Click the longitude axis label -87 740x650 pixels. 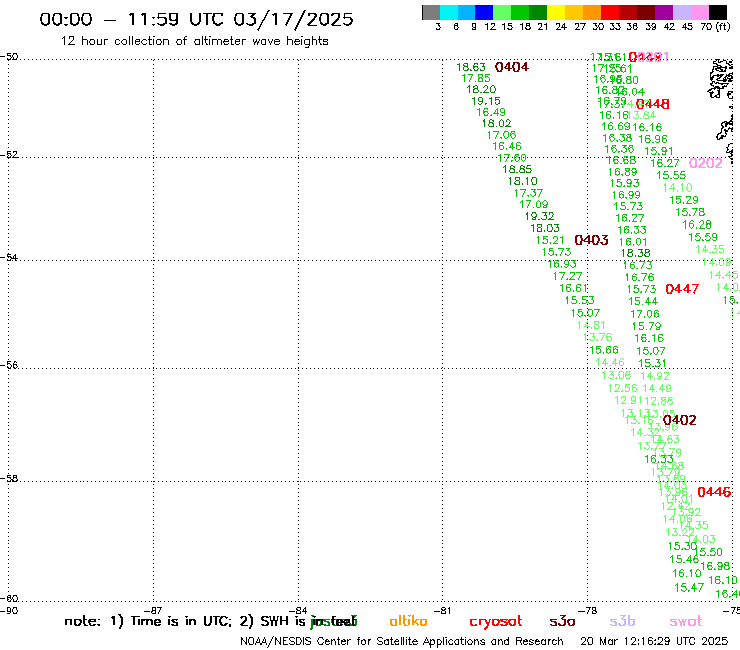point(154,610)
